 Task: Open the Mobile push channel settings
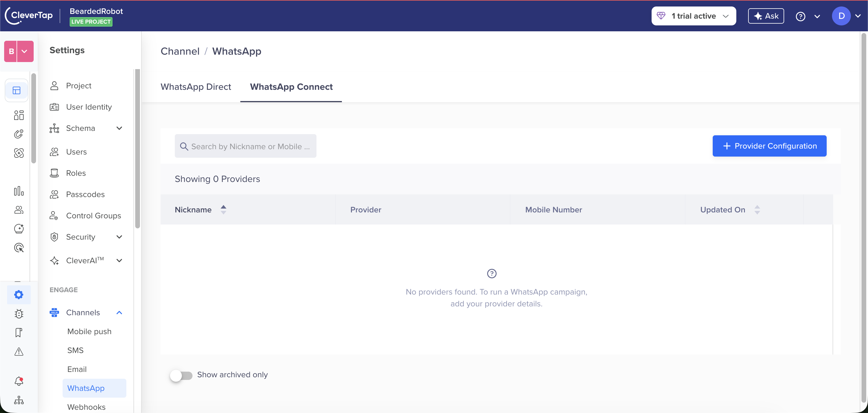[x=89, y=331]
